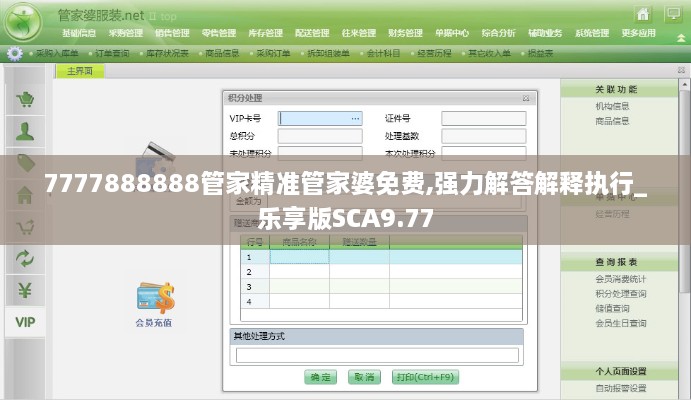Focus the VIP卡号 input field
The height and width of the screenshot is (400, 691).
pos(320,119)
